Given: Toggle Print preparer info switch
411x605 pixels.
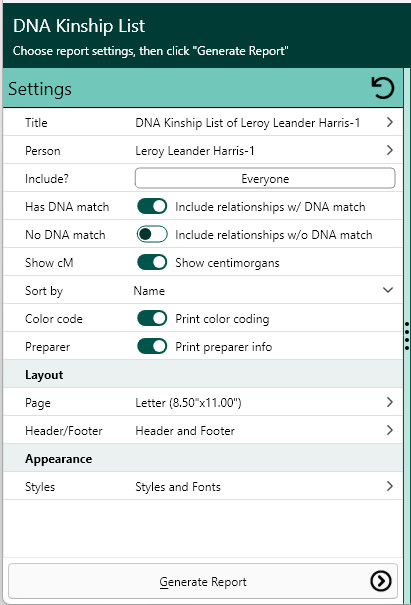Looking at the screenshot, I should click(x=152, y=346).
